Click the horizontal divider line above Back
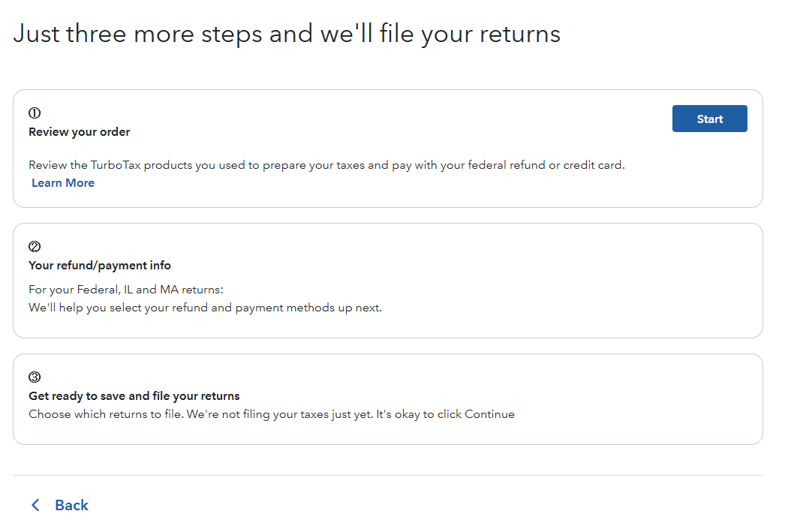The width and height of the screenshot is (788, 532). click(387, 475)
